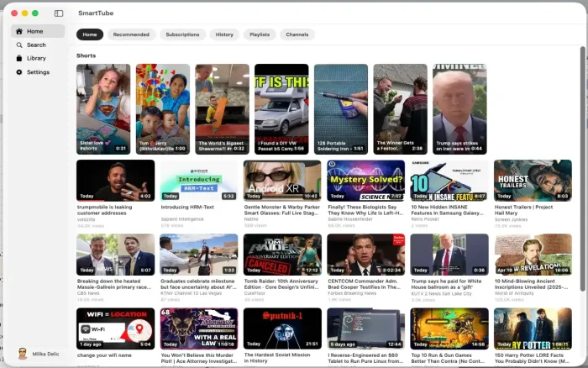Switch to the Recommended tab
Screen dimensions: 588x368
pyautogui.click(x=131, y=34)
